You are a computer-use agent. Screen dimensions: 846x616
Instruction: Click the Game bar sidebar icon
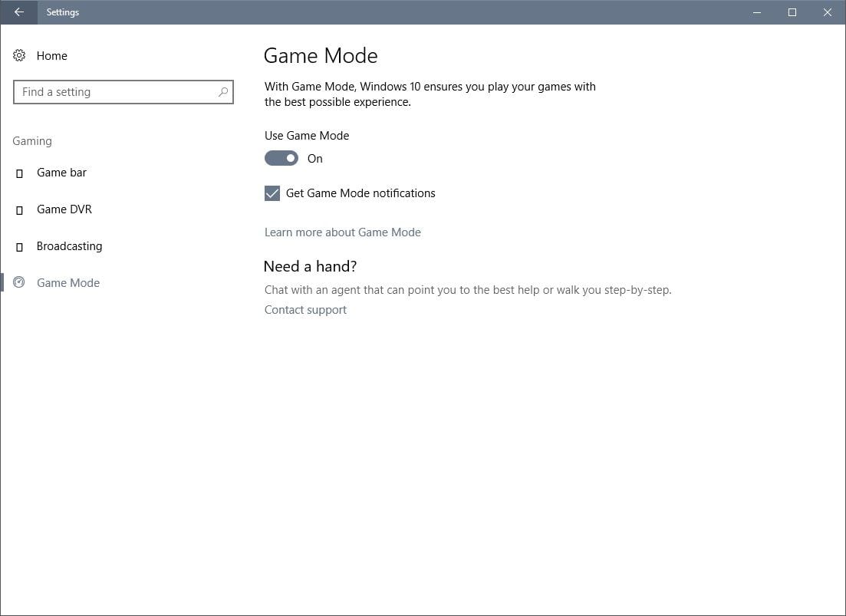(19, 173)
